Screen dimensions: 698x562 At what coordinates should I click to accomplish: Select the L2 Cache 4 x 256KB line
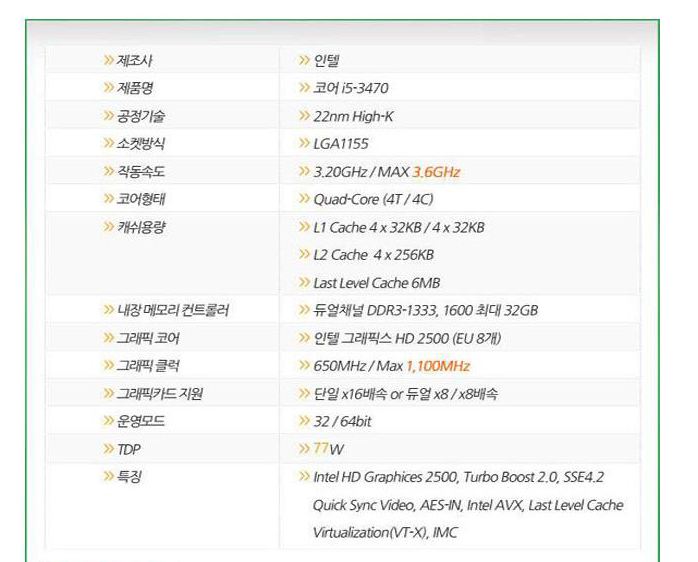(373, 255)
